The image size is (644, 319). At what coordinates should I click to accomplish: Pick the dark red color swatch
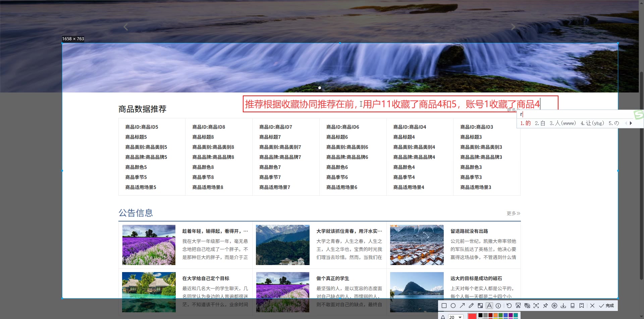(490, 315)
